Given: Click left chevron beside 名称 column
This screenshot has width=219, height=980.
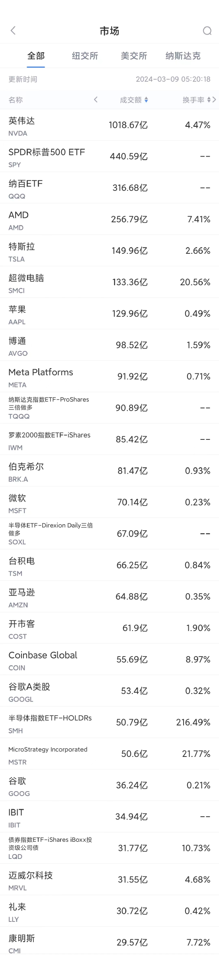Looking at the screenshot, I should (96, 100).
